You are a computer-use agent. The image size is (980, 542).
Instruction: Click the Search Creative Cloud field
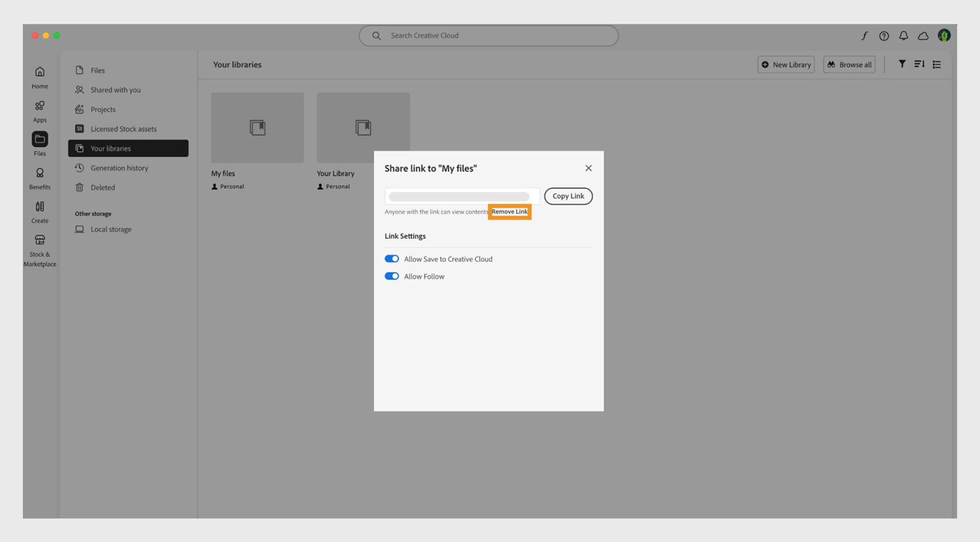click(x=488, y=35)
